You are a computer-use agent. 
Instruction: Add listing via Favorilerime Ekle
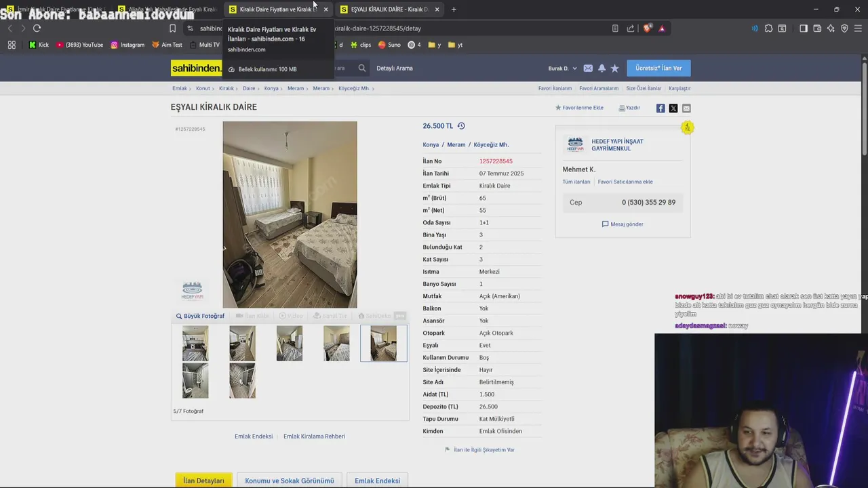coord(579,108)
